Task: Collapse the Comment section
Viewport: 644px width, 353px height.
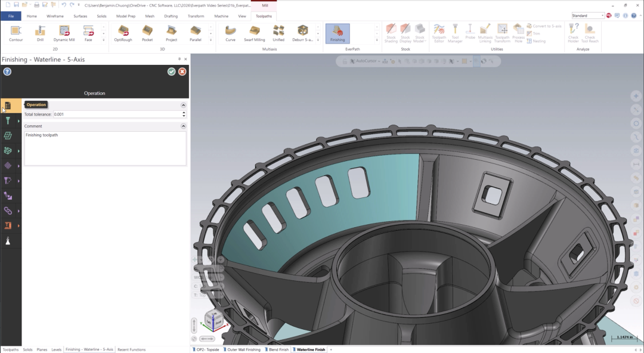Action: [x=183, y=126]
